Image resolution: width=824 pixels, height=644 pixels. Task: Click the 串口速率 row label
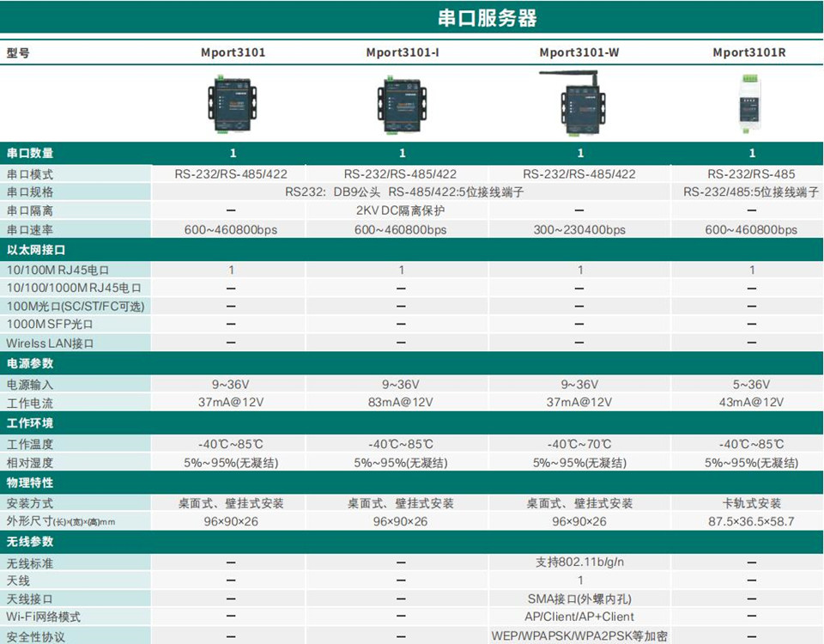tap(30, 229)
